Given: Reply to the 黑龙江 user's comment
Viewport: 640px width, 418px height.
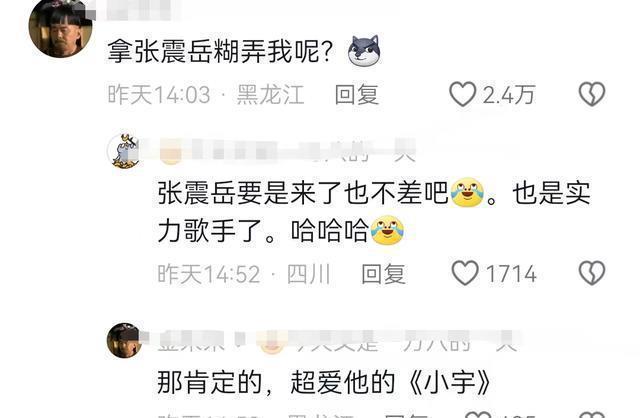Looking at the screenshot, I should (x=356, y=95).
